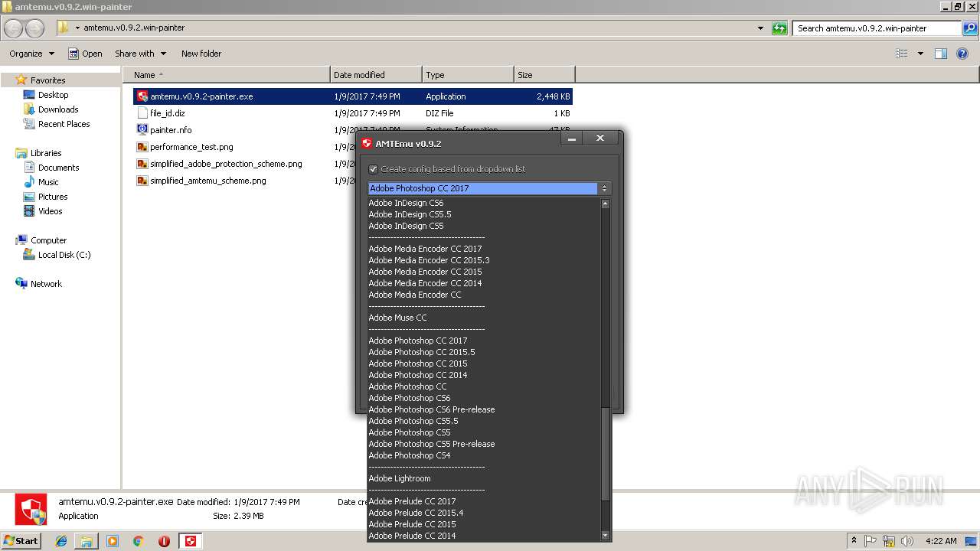980x551 pixels.
Task: Open Internet Explorer from taskbar
Action: [61, 541]
